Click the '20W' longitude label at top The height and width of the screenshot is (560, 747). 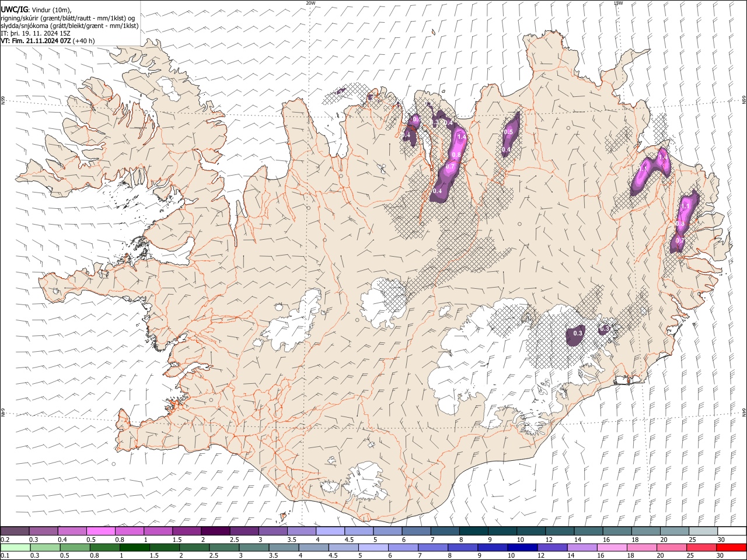pos(310,3)
